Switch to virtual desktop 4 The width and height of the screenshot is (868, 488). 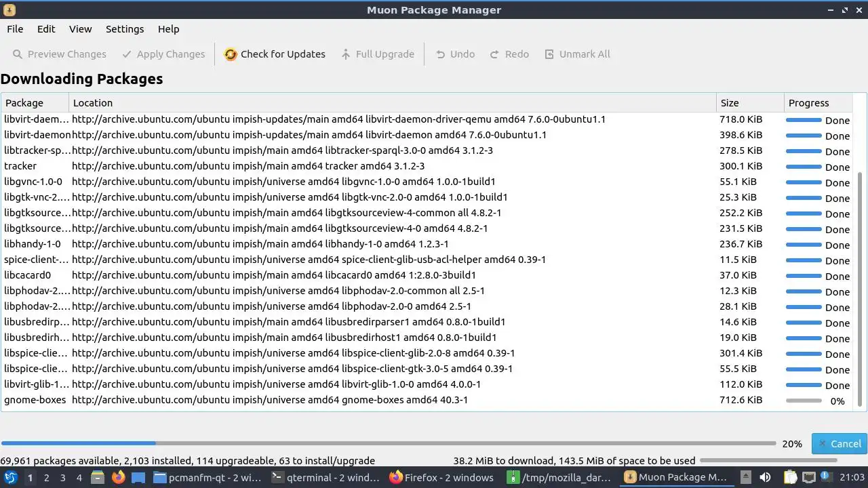click(x=79, y=477)
